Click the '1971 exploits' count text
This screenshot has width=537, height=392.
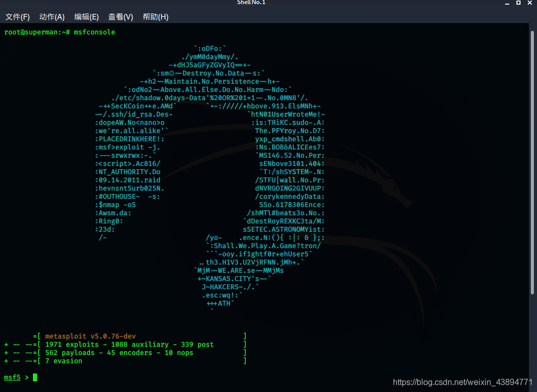pos(72,344)
